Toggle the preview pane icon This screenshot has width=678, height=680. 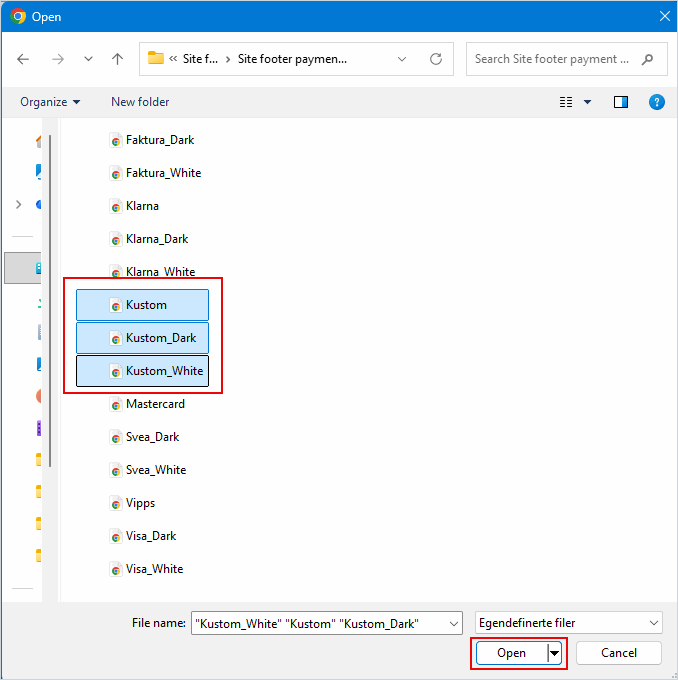(621, 102)
